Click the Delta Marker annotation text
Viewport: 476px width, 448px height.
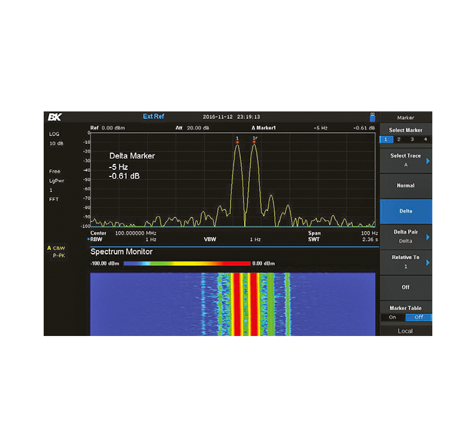click(132, 156)
